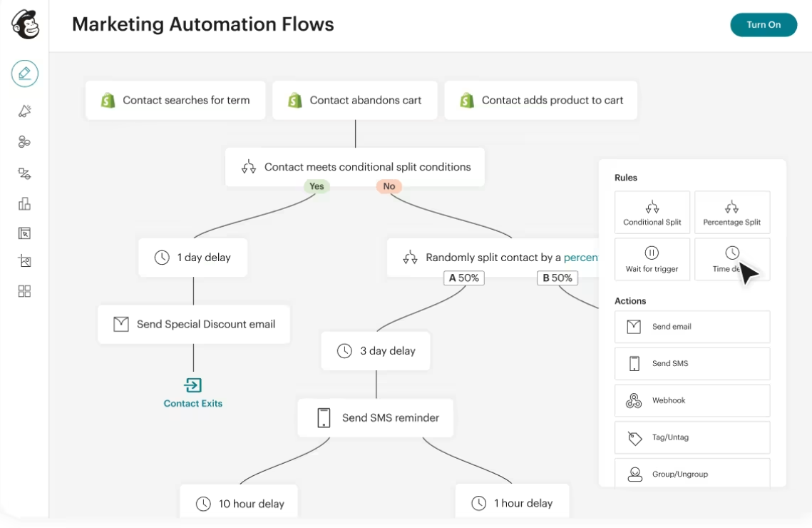
Task: Click the Actions section heading
Action: tap(630, 301)
